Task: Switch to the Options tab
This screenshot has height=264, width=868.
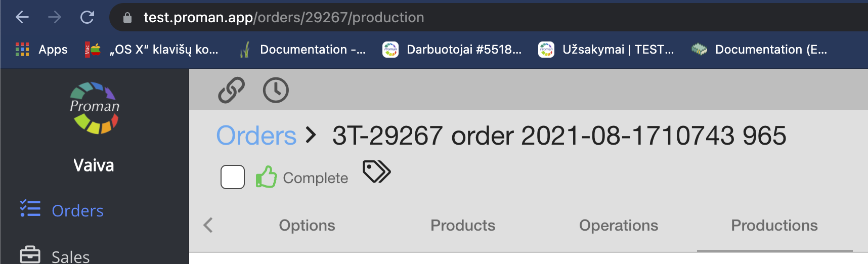Action: click(307, 226)
